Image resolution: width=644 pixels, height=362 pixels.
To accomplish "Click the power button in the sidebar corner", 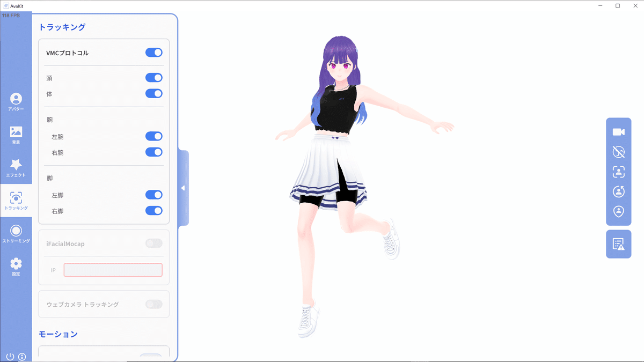I will [10, 356].
